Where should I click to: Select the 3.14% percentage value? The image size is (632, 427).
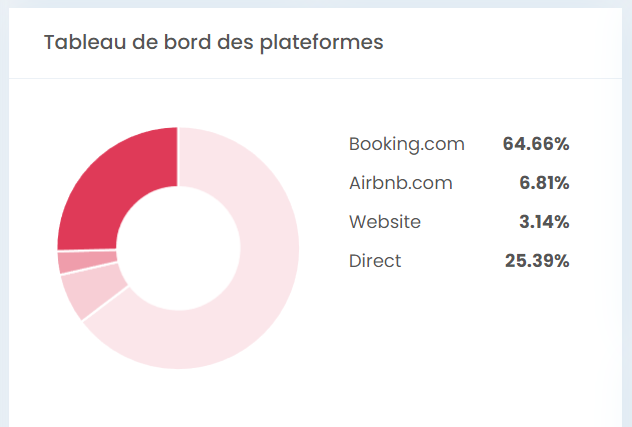544,222
